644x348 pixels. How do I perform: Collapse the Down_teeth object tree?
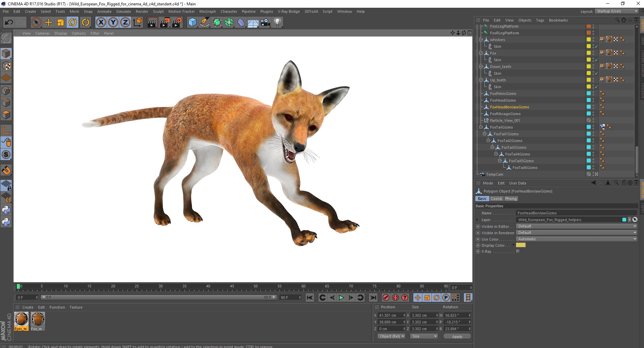pyautogui.click(x=481, y=67)
